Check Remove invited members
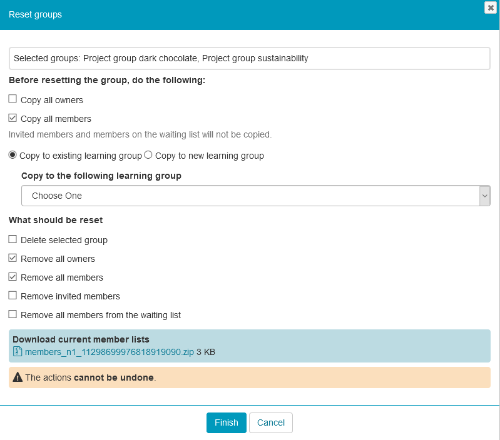The height and width of the screenshot is (440, 500). [x=13, y=295]
